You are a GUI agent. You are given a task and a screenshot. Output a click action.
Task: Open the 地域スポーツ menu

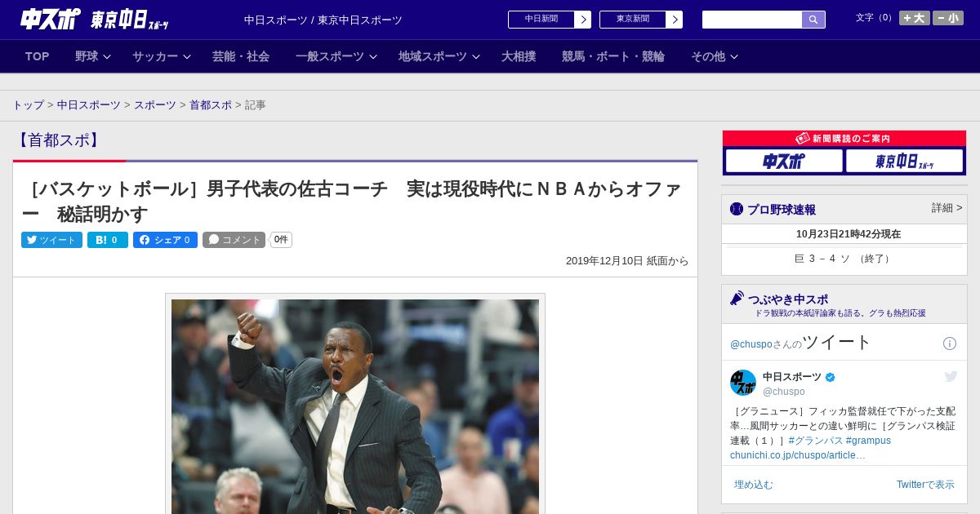click(x=433, y=56)
